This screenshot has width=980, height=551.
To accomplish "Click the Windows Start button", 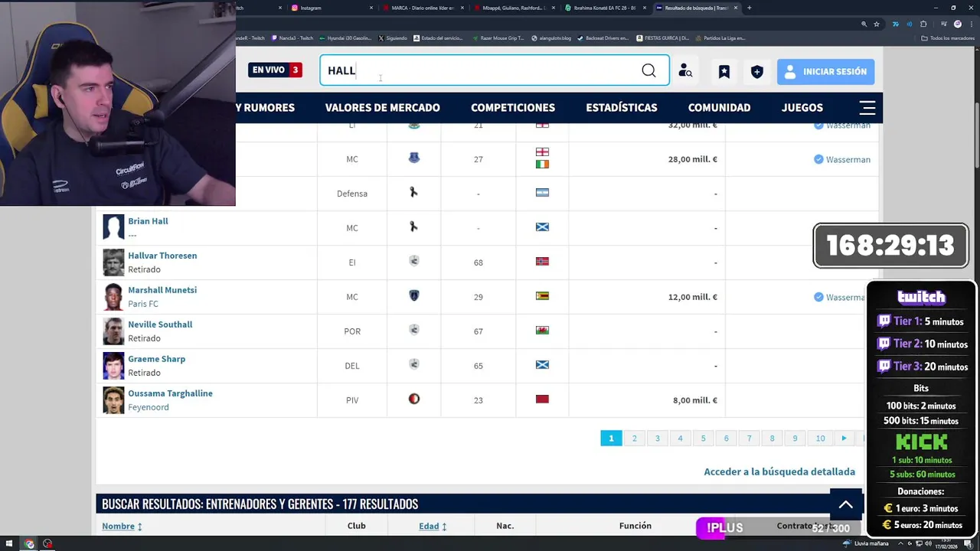I will [9, 544].
